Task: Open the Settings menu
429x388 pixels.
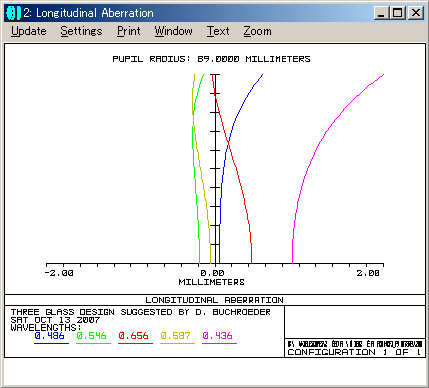Action: point(81,31)
